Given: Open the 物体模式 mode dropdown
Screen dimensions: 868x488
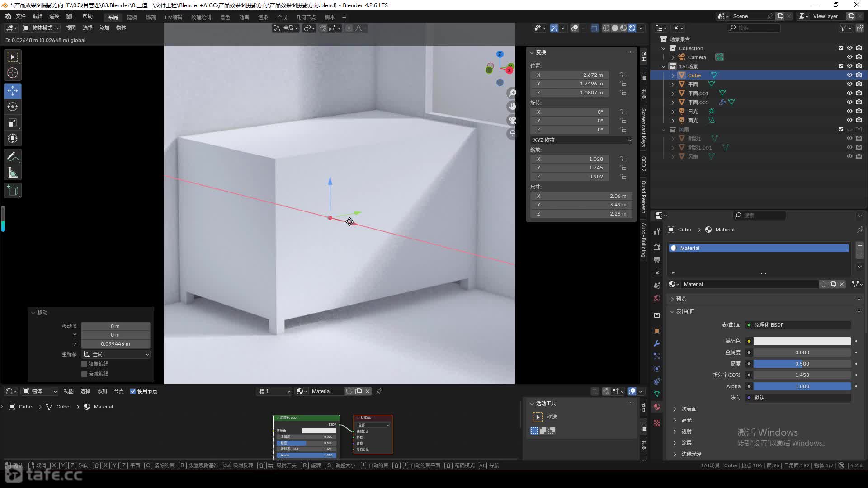Looking at the screenshot, I should (41, 28).
